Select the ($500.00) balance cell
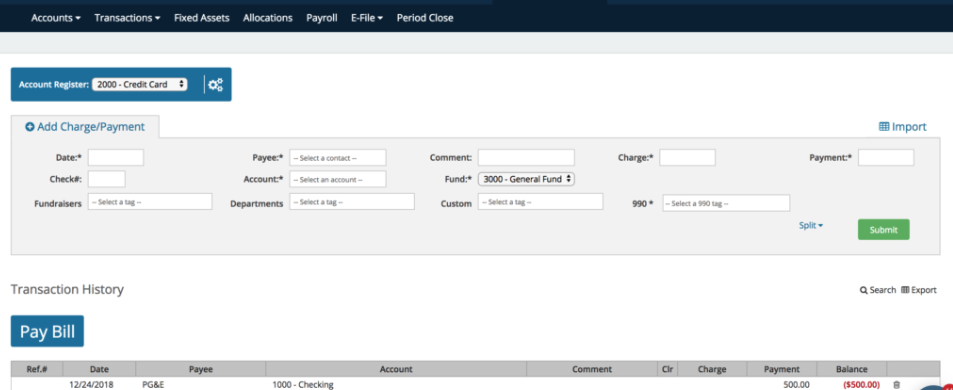 coord(861,385)
